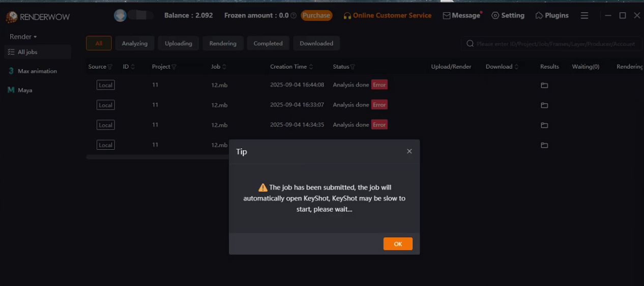Switch to the Rendering tab

click(x=223, y=43)
